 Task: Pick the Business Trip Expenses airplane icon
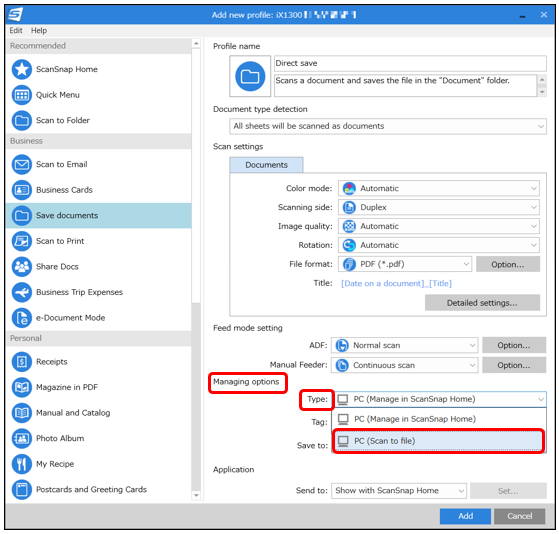click(22, 292)
